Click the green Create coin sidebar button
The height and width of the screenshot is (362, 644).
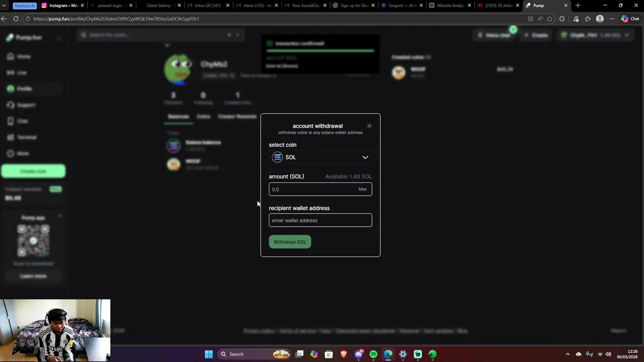(33, 171)
